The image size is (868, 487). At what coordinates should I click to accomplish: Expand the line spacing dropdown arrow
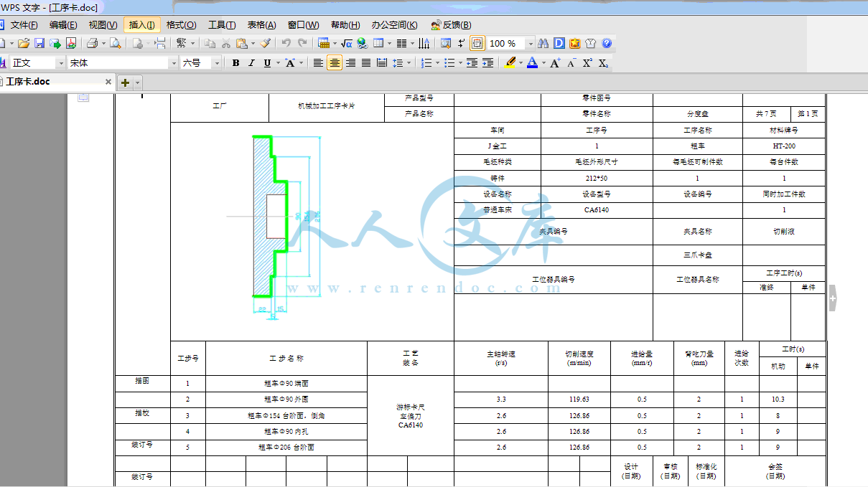[x=409, y=63]
